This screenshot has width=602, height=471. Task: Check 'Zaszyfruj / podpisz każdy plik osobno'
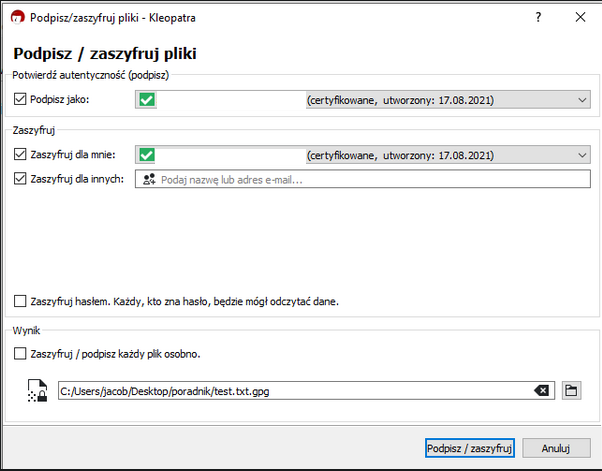tap(20, 353)
